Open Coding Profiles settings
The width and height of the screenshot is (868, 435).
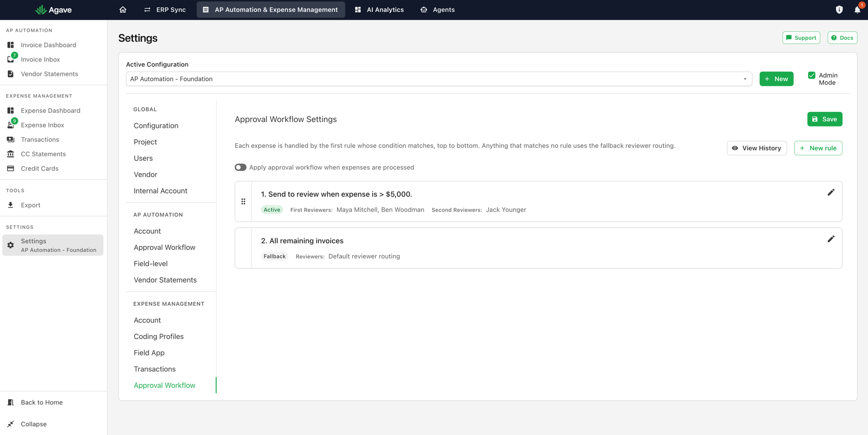[x=159, y=336]
